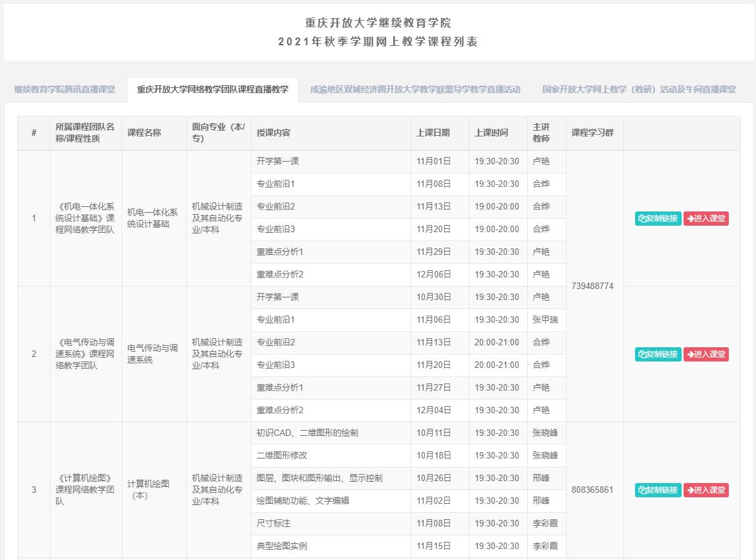
Task: Click the 授课内容 column header
Action: click(x=274, y=133)
